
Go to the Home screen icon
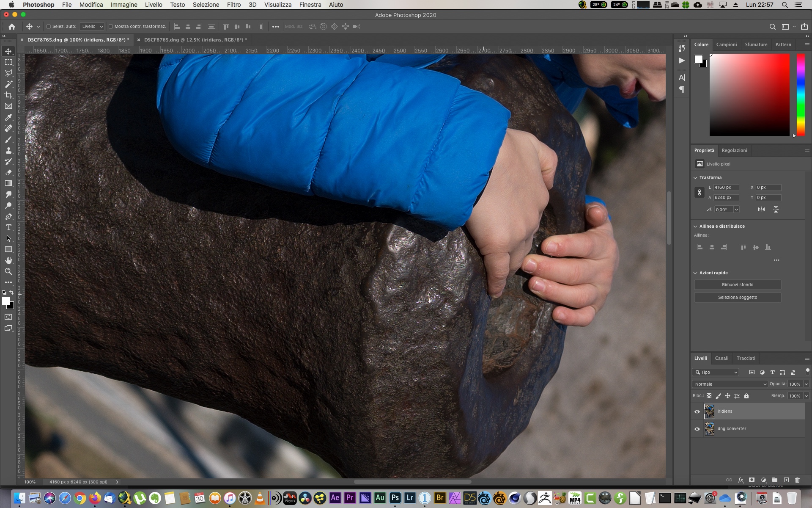tap(12, 27)
